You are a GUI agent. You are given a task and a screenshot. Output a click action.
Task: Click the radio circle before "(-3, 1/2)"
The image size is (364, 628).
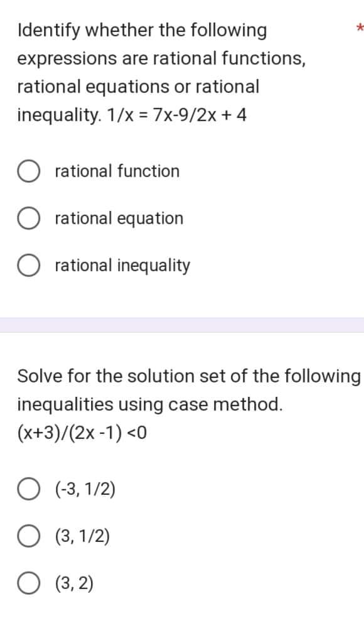(29, 490)
